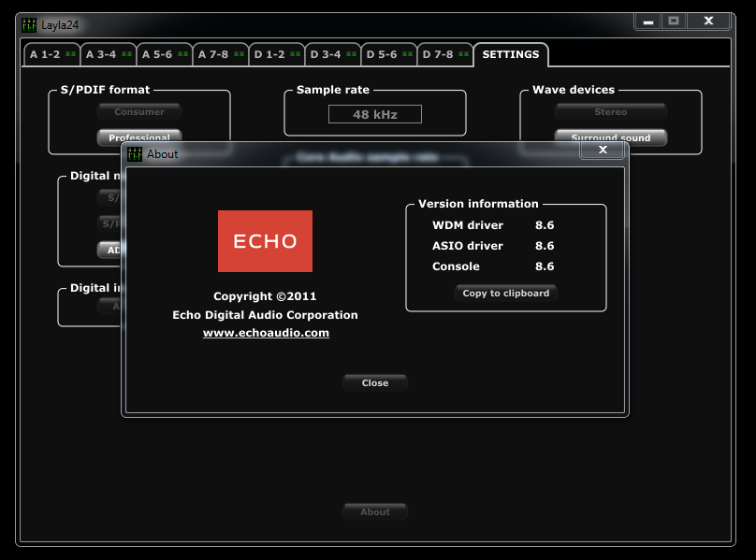This screenshot has width=756, height=560.
Task: Click the Copyright ©2011 text
Action: point(265,296)
